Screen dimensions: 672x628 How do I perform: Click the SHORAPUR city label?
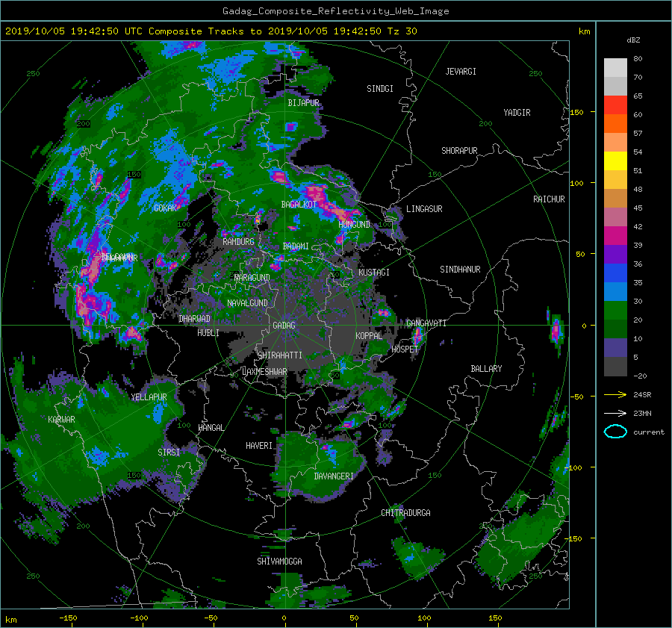459,151
